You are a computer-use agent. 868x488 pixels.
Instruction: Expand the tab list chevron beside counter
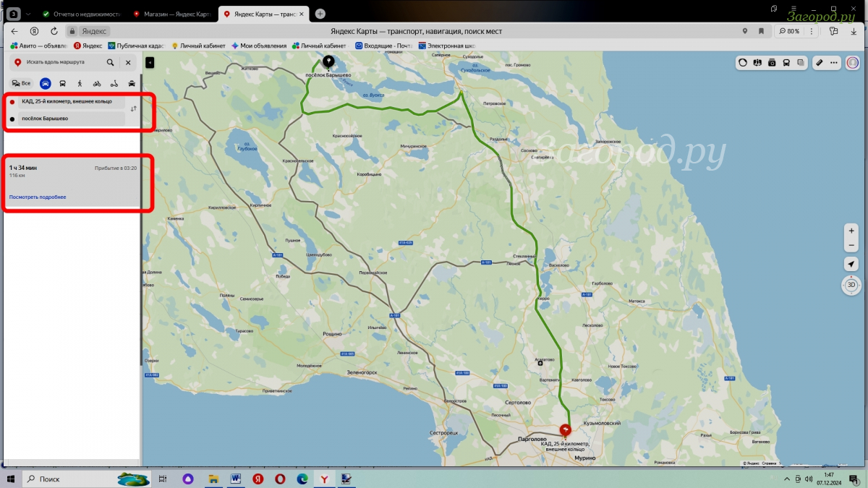[x=28, y=14]
